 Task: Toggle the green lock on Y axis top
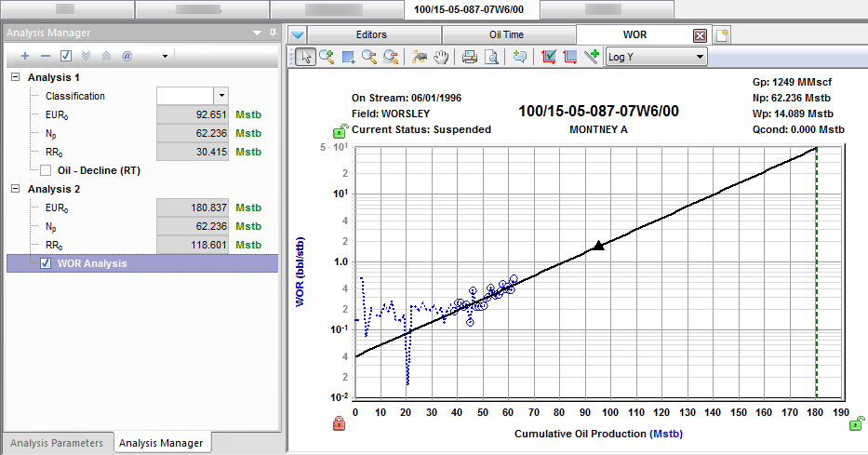(340, 133)
